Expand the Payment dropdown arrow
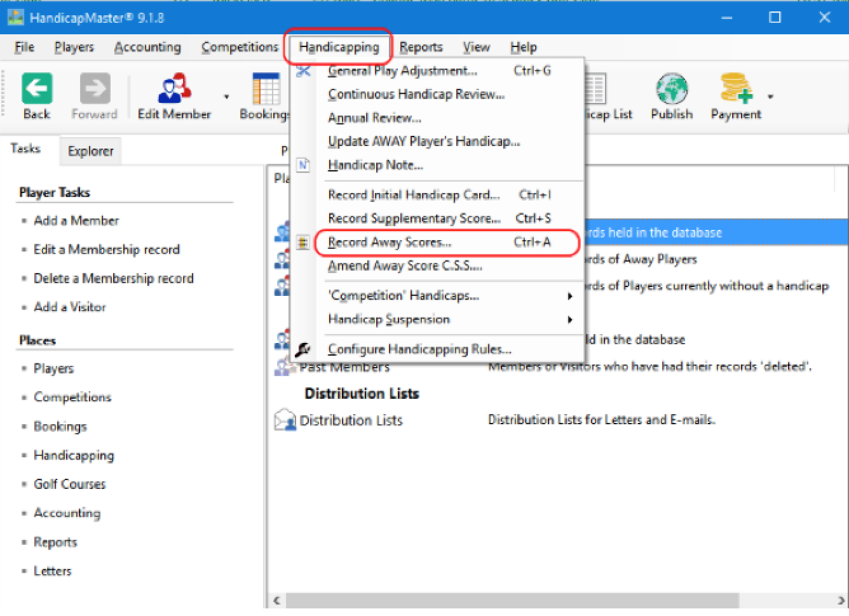 click(770, 97)
